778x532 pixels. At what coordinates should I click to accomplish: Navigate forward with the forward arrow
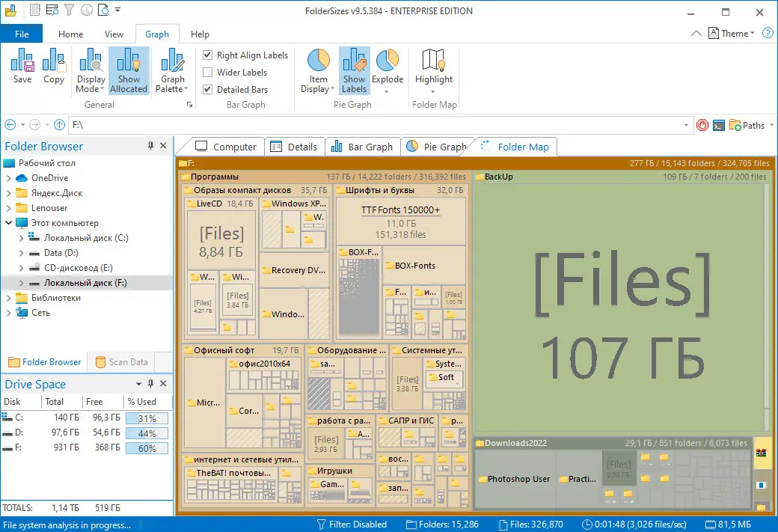[34, 125]
